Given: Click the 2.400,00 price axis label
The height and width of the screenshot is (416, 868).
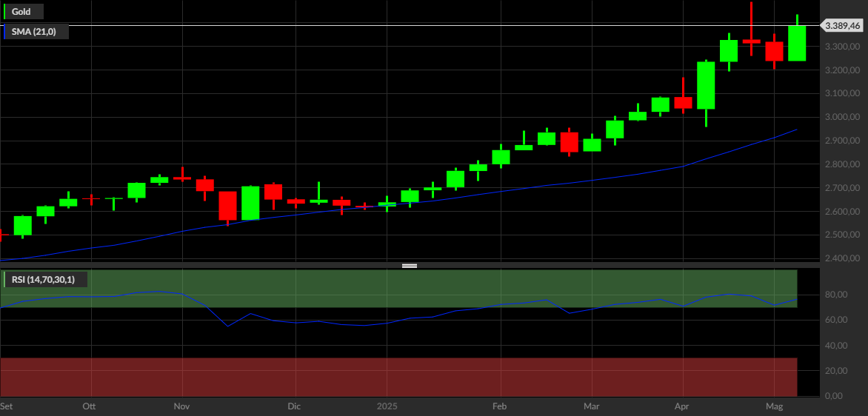Looking at the screenshot, I should 843,258.
